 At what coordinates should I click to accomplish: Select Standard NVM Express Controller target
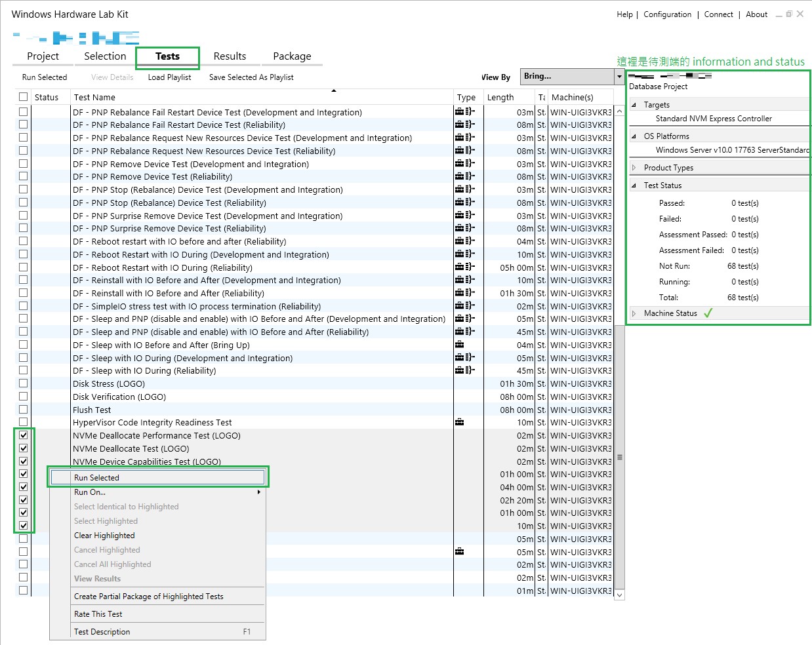[x=714, y=119]
